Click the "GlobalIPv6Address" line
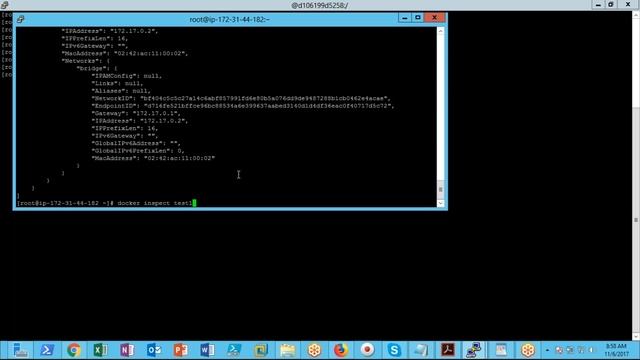This screenshot has width=640, height=360. [x=136, y=143]
